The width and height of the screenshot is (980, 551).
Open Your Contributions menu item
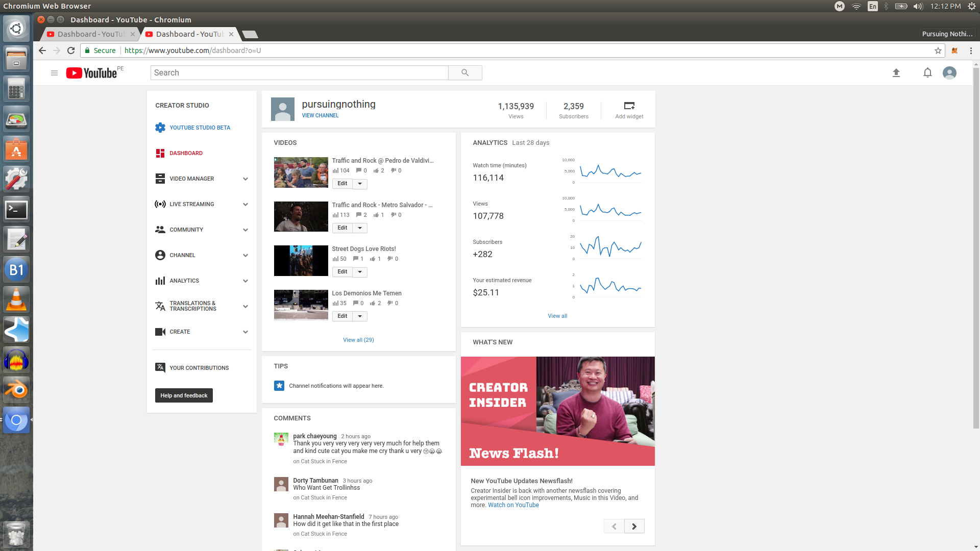[199, 368]
